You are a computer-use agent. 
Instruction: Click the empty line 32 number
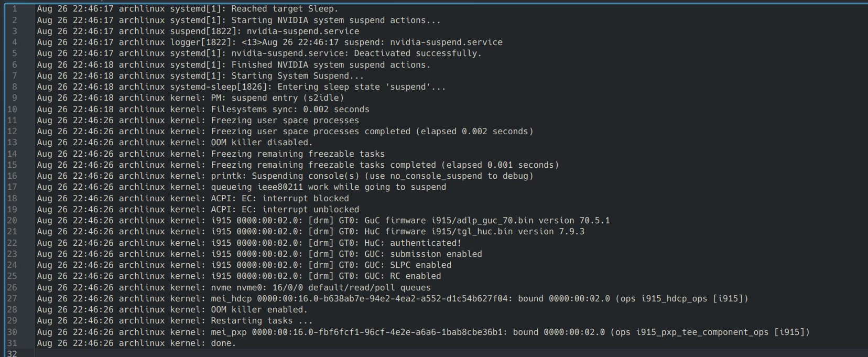coord(12,354)
